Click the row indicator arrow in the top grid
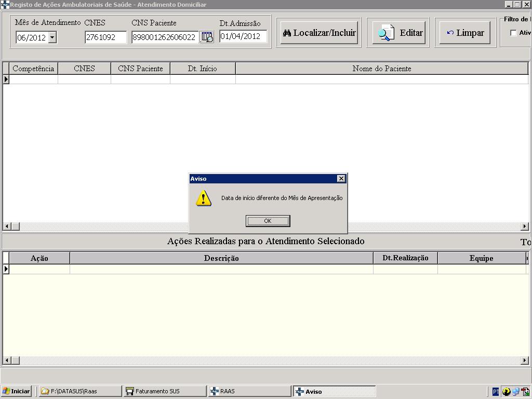 tap(6, 79)
